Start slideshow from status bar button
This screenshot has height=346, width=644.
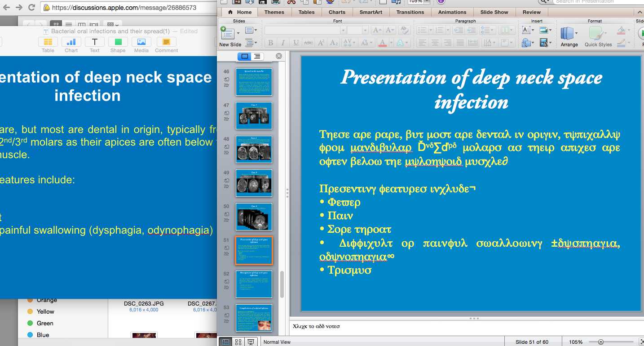(251, 342)
